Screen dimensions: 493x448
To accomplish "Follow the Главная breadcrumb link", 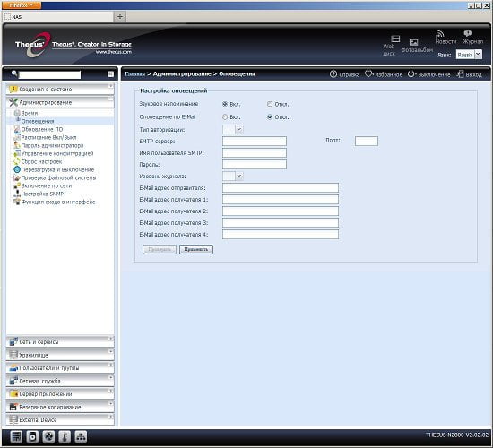I will click(135, 73).
